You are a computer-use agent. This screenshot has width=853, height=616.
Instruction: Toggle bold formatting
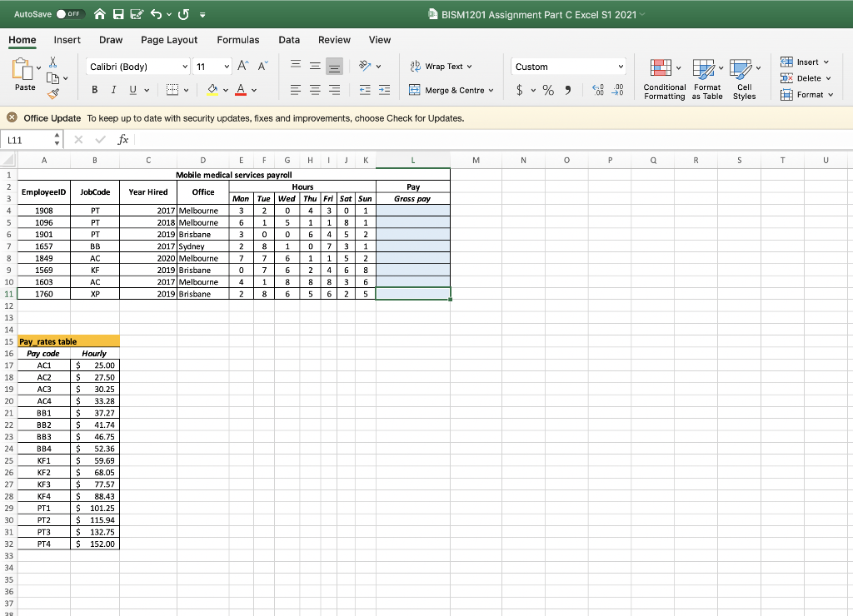[x=94, y=89]
